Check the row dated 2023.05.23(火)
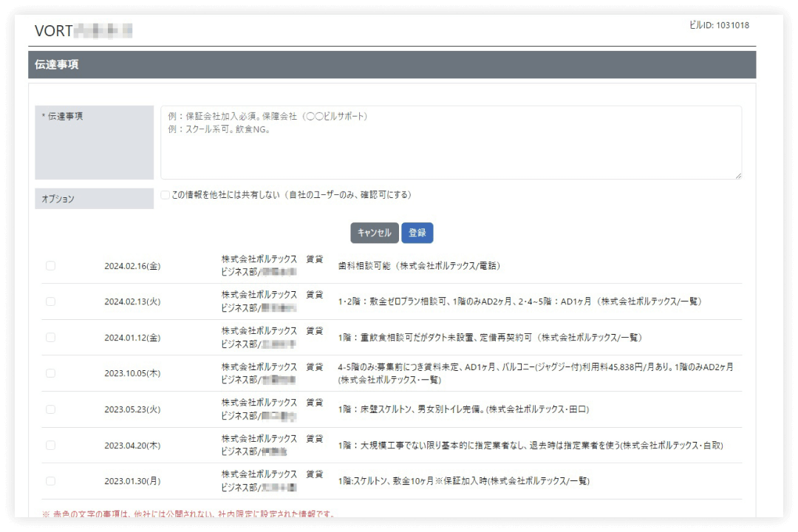 [x=50, y=409]
